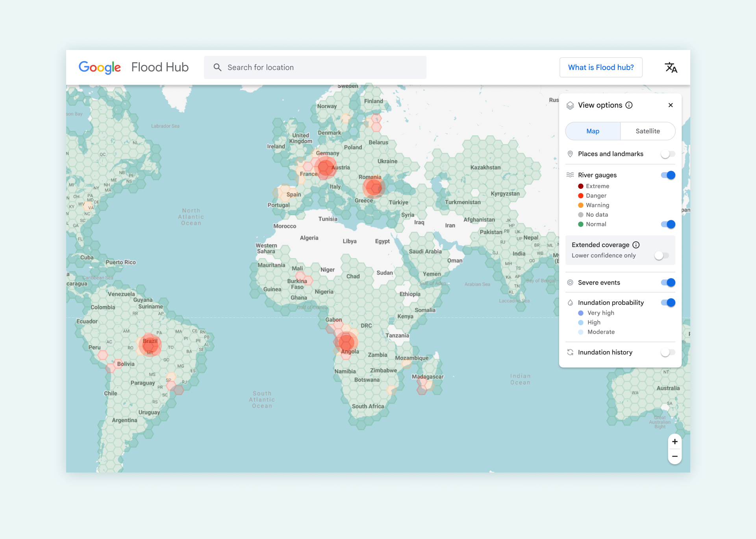Turn off River gauges toggle
Screen dimensions: 756x539
click(668, 175)
